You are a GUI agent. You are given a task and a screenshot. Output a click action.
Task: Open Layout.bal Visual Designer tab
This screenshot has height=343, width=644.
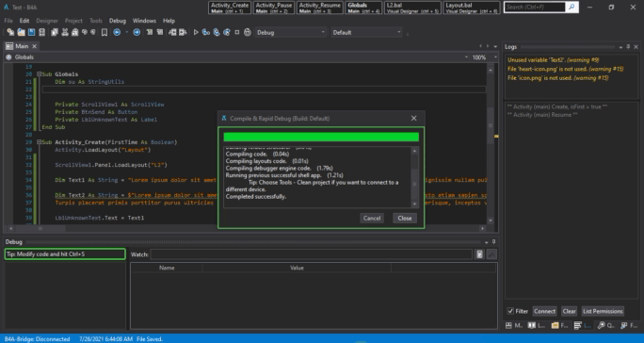(x=472, y=8)
